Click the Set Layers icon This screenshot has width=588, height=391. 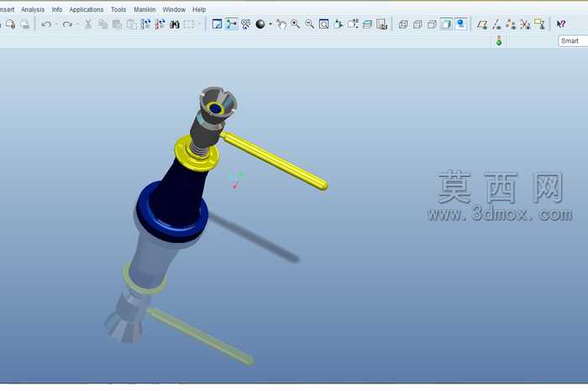point(368,24)
